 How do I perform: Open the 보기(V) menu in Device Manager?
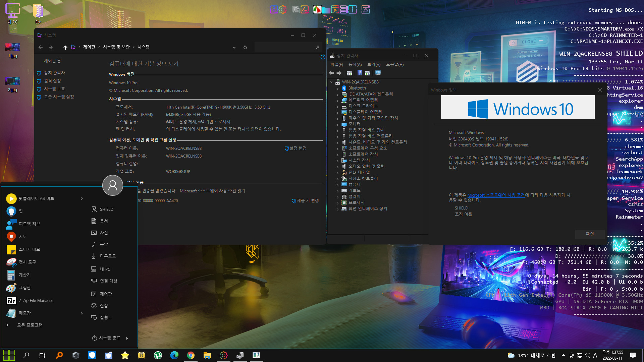tap(374, 64)
